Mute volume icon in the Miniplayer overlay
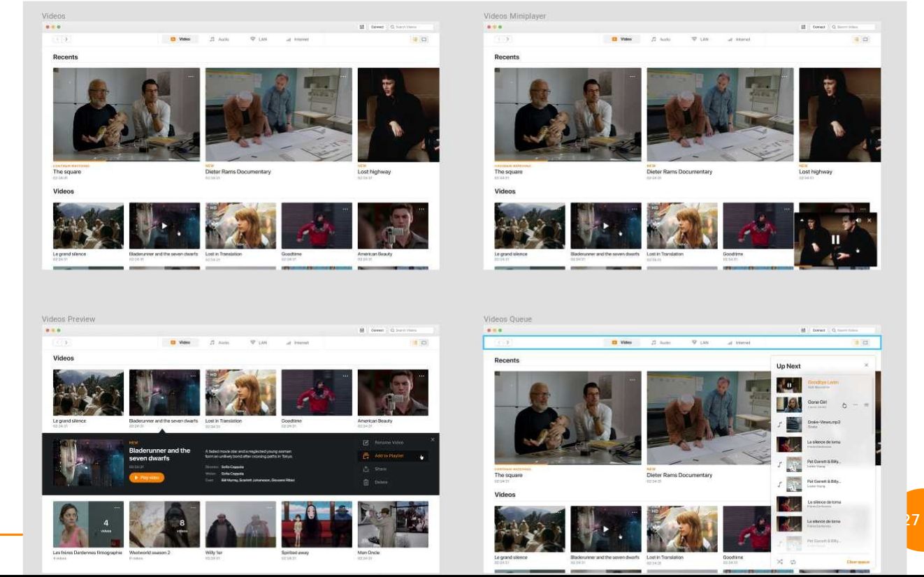924x577 pixels. [x=858, y=220]
